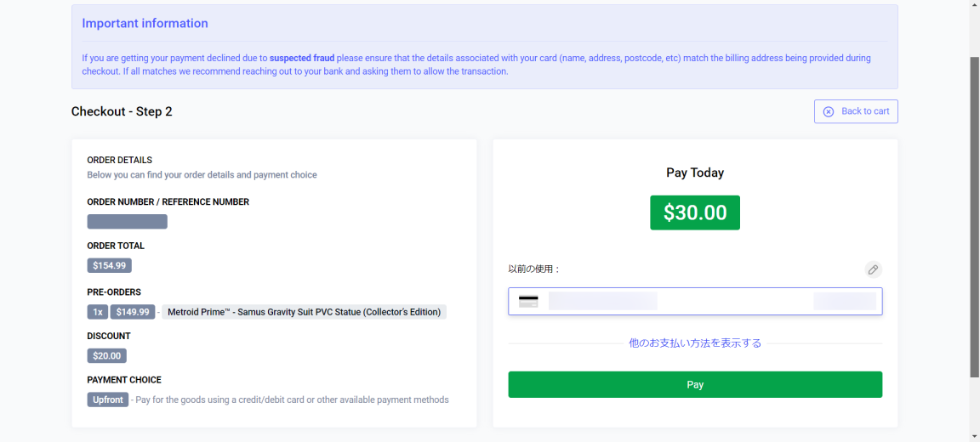Click the blurred card expiry on right

(845, 301)
